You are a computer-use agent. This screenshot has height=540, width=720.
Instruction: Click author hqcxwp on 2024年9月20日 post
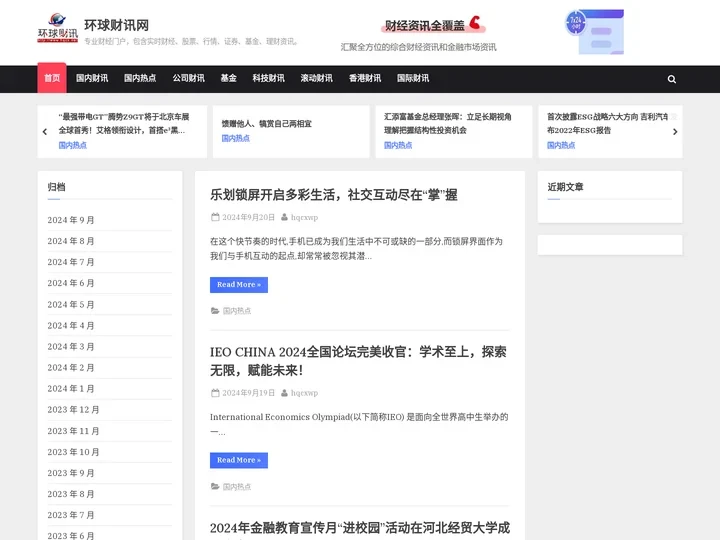[304, 217]
